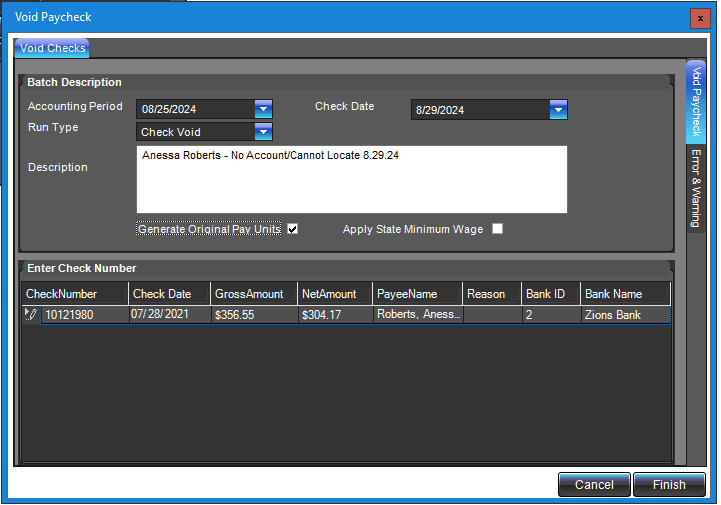Expand the Check Date picker dropdown

tap(558, 110)
